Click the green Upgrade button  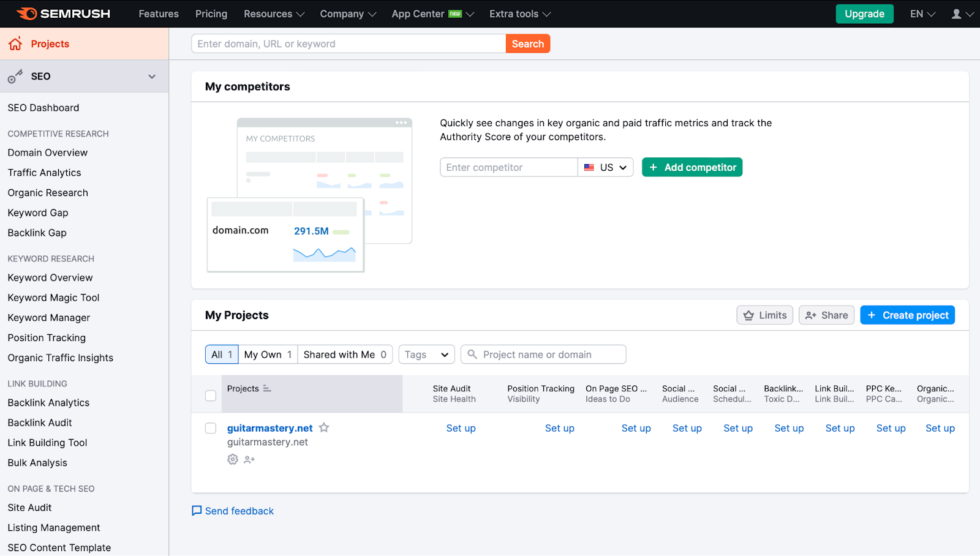tap(864, 13)
